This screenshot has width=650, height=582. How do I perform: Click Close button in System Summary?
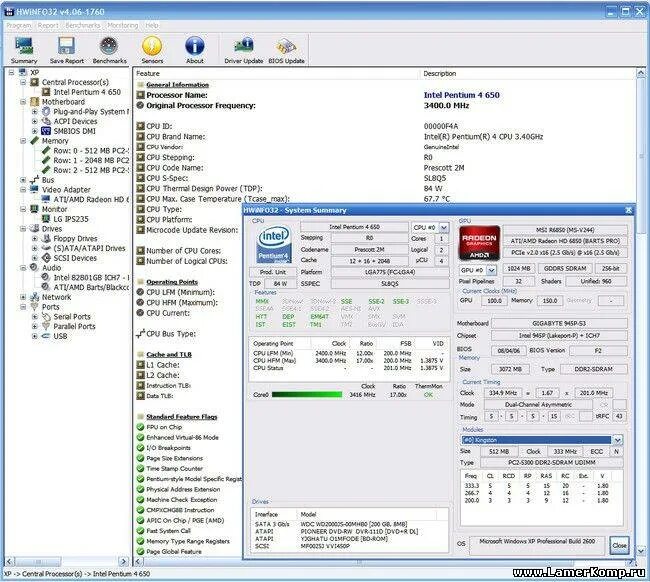click(619, 546)
